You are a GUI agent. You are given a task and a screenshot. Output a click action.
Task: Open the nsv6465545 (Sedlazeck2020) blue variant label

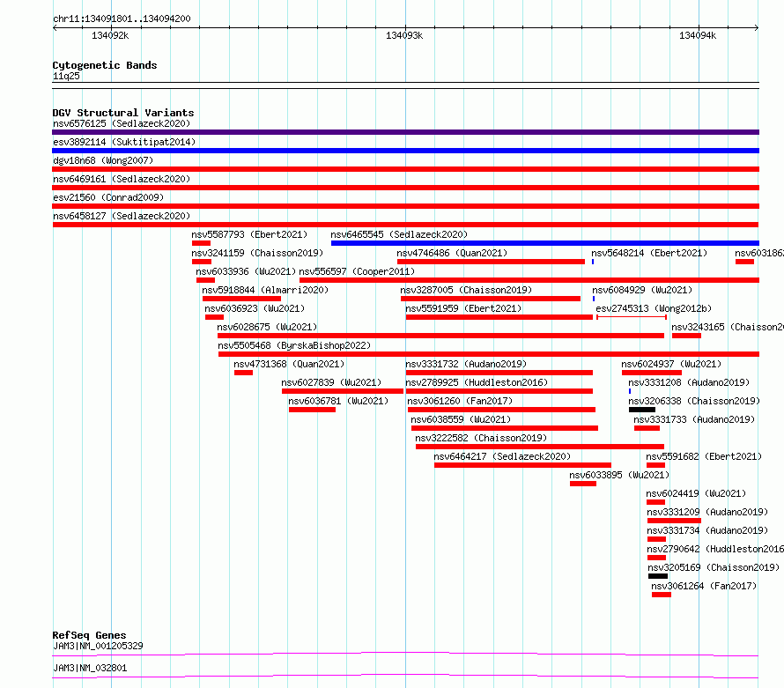[399, 234]
